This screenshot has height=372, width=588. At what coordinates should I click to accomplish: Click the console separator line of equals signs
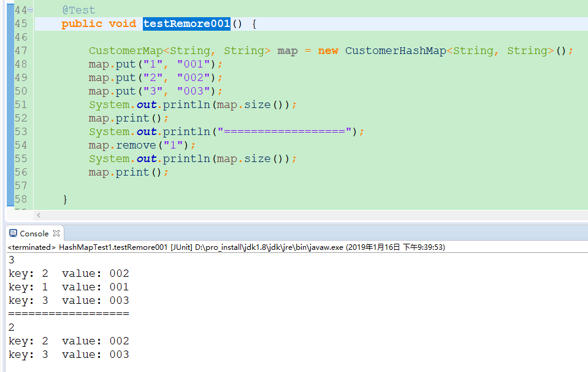(69, 314)
